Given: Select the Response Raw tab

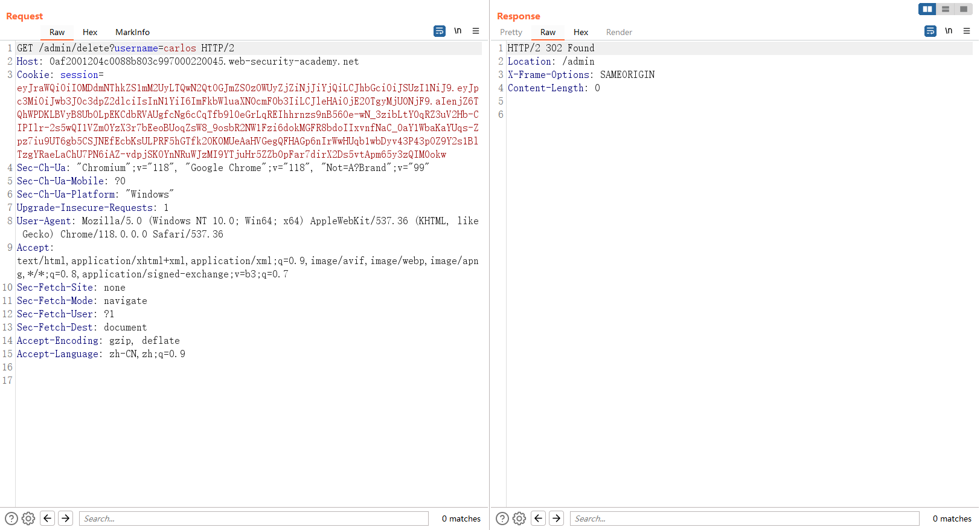Looking at the screenshot, I should pyautogui.click(x=548, y=32).
